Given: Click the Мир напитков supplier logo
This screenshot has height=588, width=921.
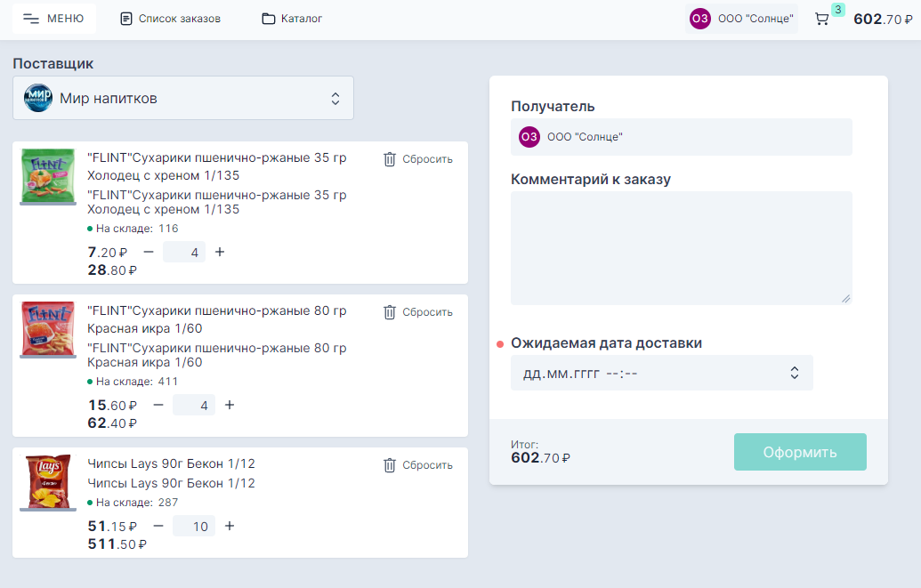Looking at the screenshot, I should click(x=38, y=98).
